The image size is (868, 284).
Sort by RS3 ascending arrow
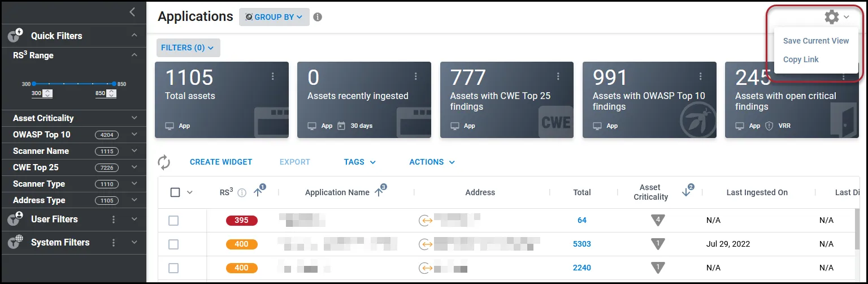pos(258,192)
